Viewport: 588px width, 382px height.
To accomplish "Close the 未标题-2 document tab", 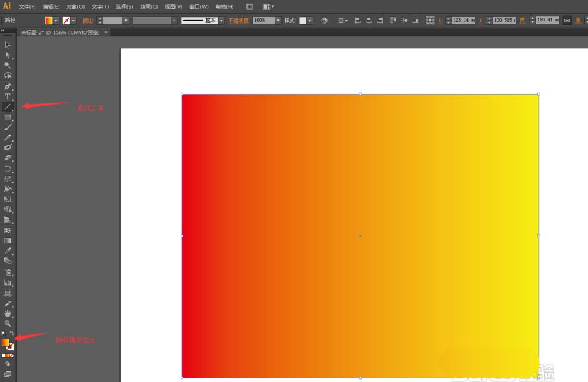I will pyautogui.click(x=106, y=32).
